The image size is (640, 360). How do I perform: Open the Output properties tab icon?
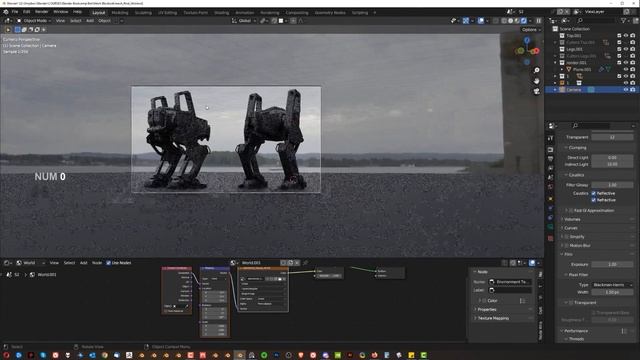click(551, 159)
